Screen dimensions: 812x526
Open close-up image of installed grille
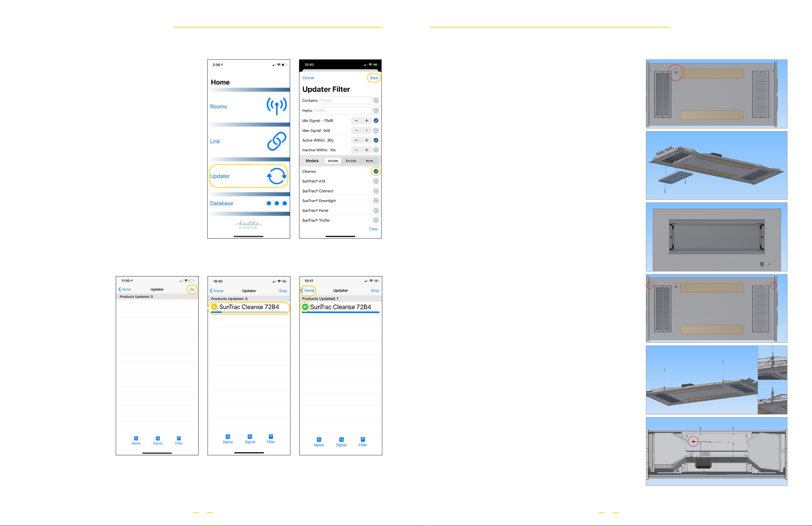tap(716, 237)
